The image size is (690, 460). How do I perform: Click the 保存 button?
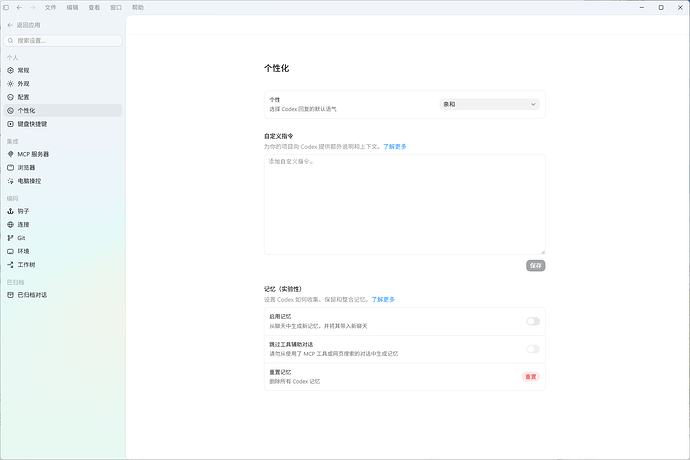[536, 265]
